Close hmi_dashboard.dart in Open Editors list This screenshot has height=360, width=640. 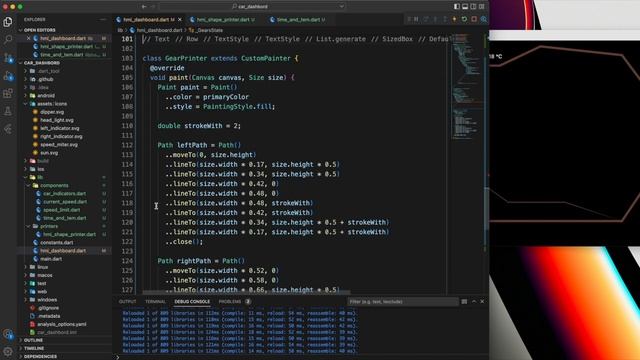[x=29, y=38]
